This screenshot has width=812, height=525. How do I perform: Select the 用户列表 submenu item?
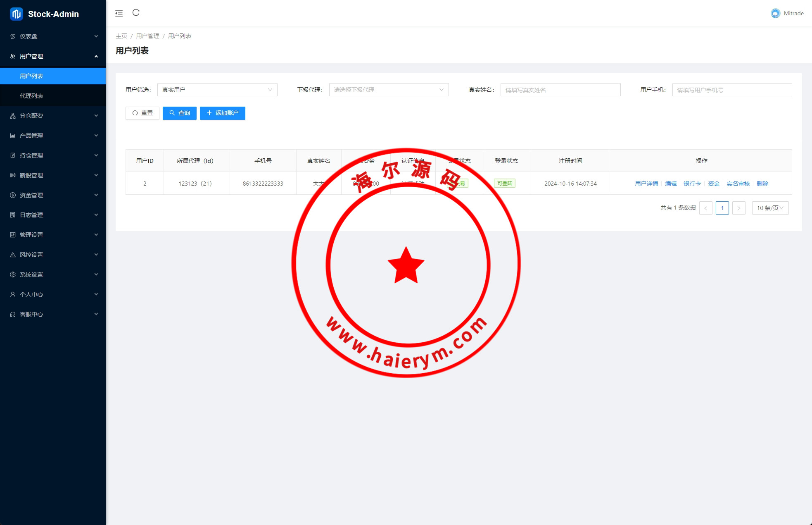coord(31,76)
